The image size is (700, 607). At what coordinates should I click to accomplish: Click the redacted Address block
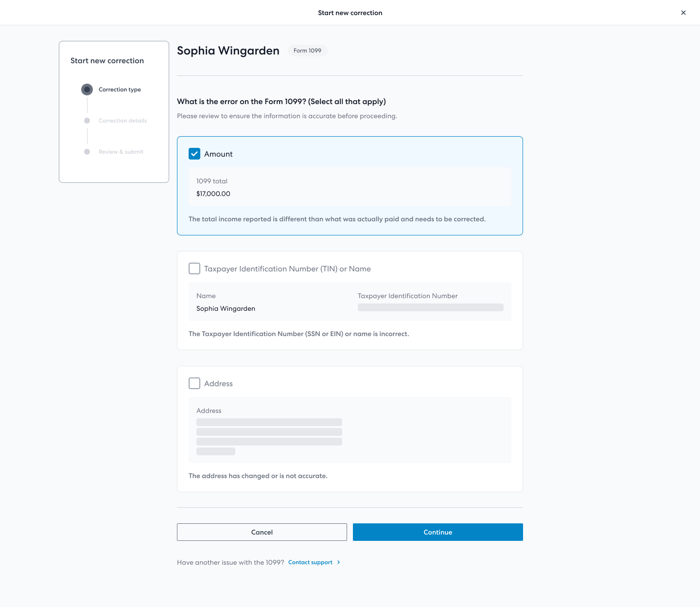pyautogui.click(x=269, y=437)
